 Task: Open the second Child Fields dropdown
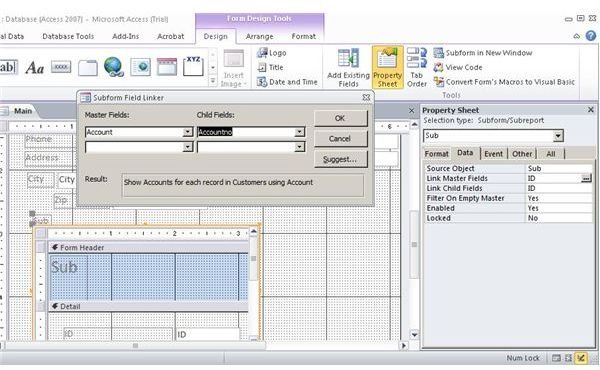coord(300,147)
